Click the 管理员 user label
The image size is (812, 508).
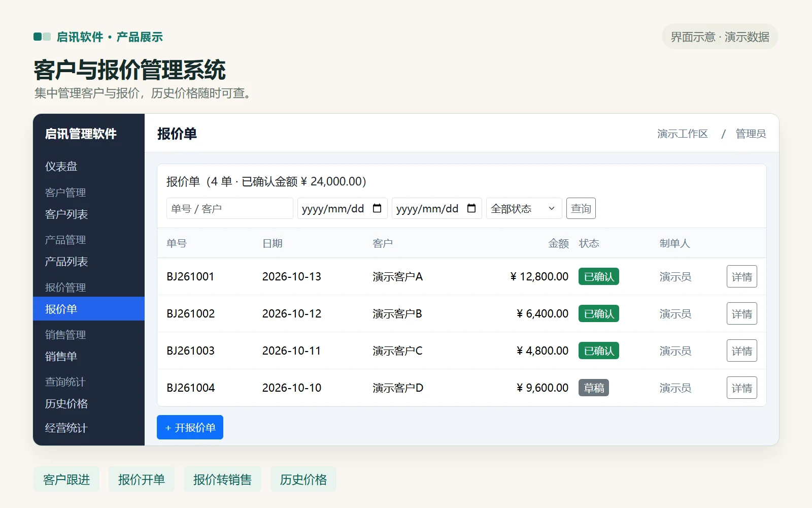pos(751,134)
